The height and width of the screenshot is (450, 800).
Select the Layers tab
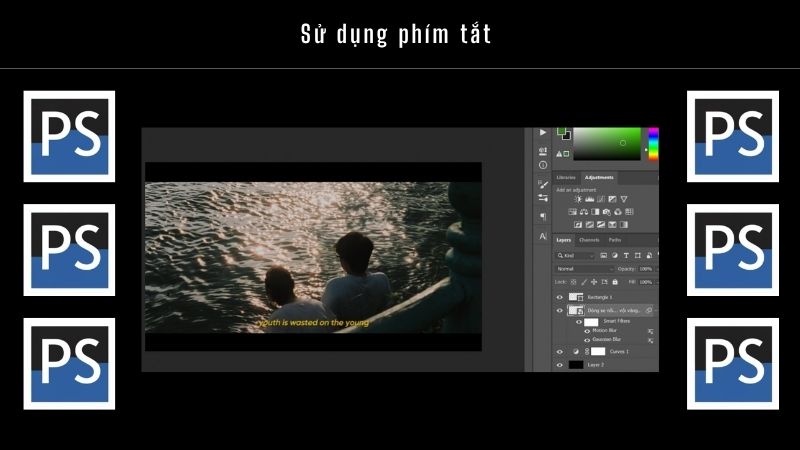point(564,240)
